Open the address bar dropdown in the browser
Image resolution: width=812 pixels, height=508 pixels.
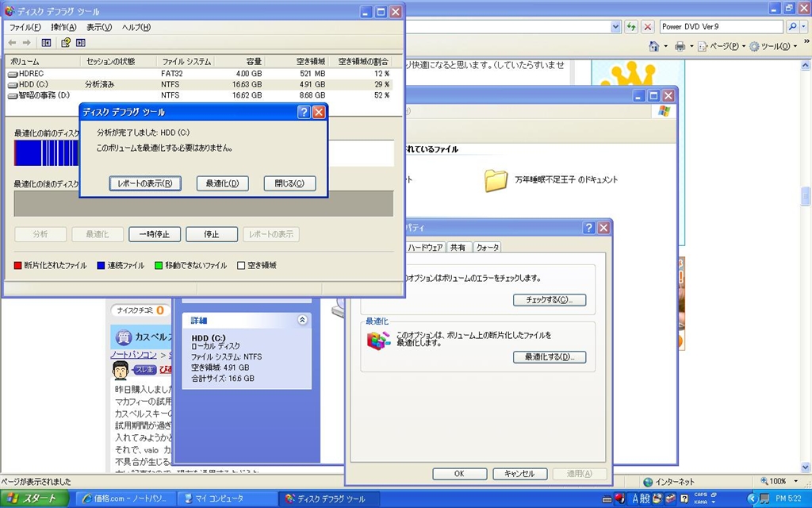point(615,26)
